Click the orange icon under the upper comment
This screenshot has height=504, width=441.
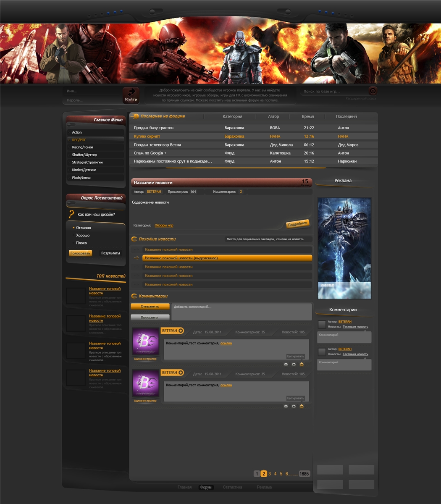pyautogui.click(x=302, y=364)
